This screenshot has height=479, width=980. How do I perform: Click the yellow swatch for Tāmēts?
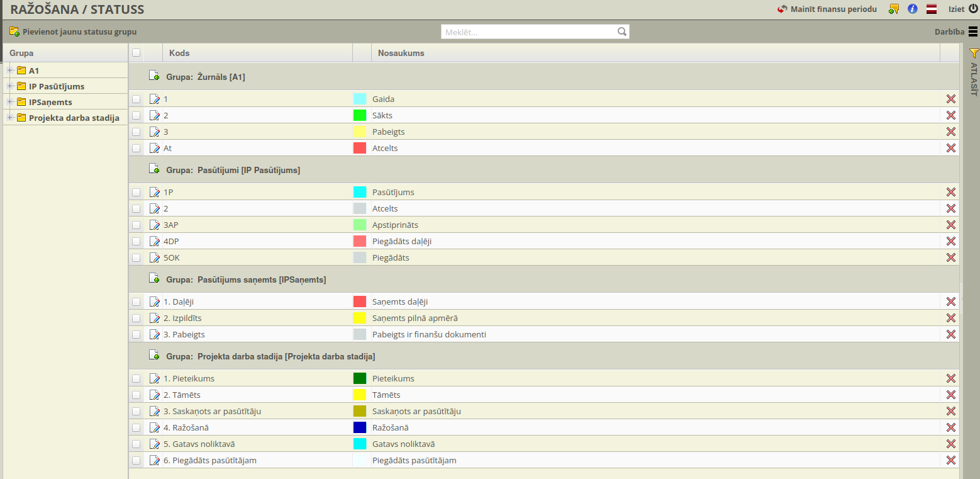point(360,395)
